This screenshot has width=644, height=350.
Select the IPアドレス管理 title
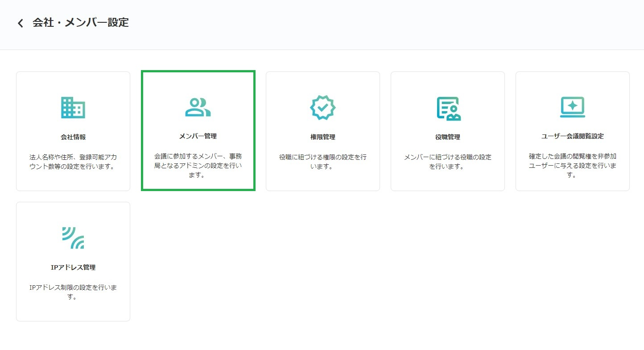tap(73, 267)
